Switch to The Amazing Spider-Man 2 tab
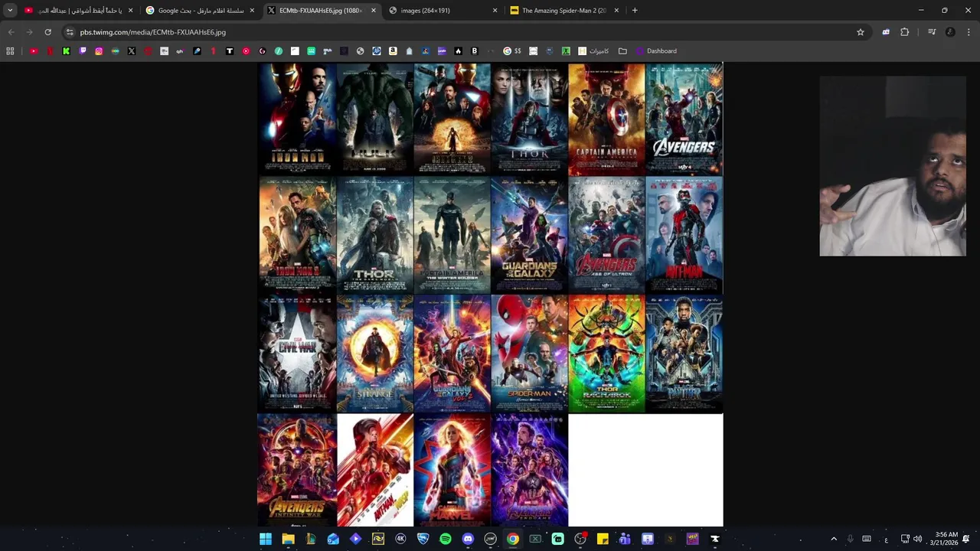980x551 pixels. (x=565, y=11)
